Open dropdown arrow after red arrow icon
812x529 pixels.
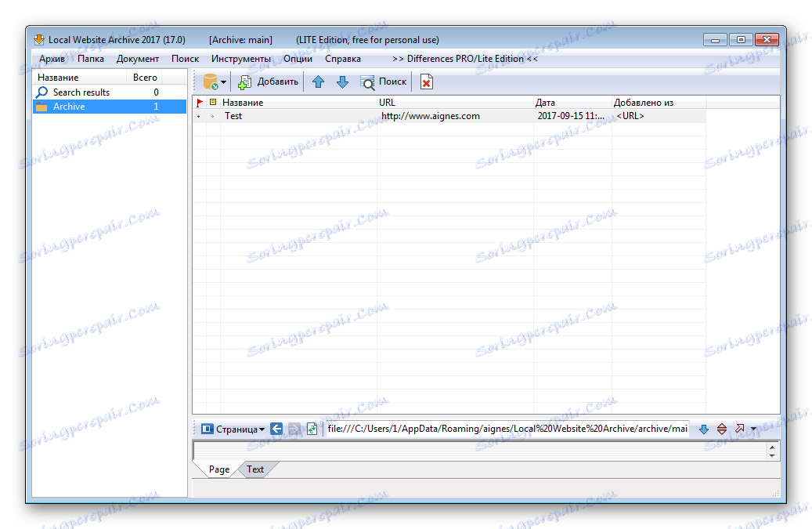click(x=753, y=429)
